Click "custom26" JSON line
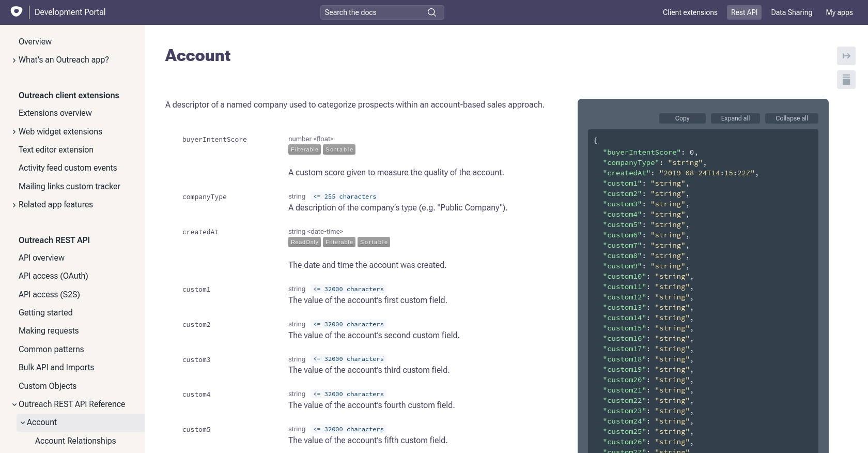The height and width of the screenshot is (453, 868). [648, 442]
